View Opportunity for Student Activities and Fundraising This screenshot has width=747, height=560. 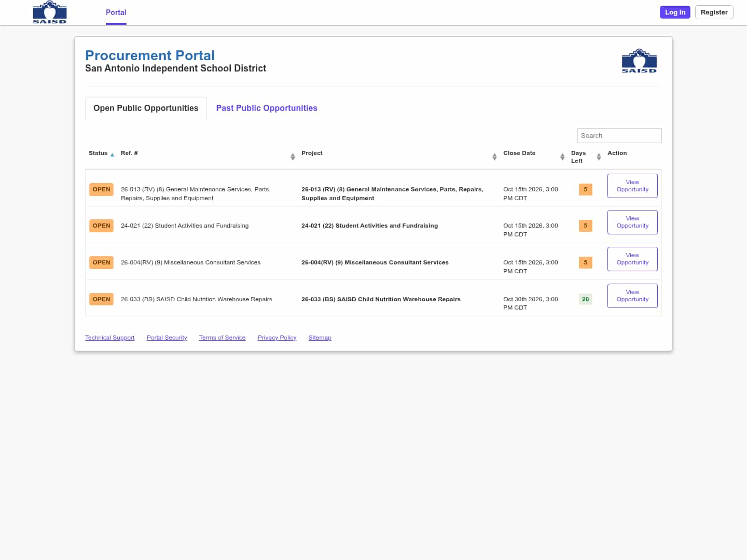[632, 222]
